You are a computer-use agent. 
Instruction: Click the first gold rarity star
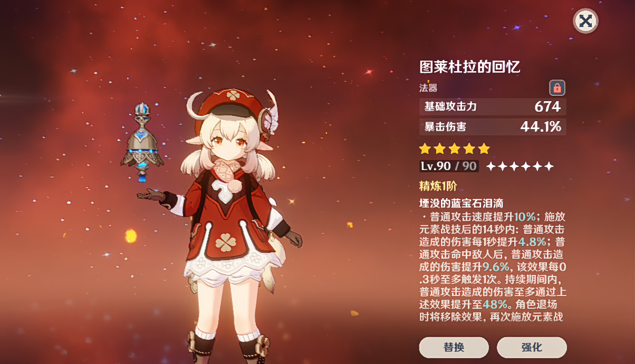[425, 149]
